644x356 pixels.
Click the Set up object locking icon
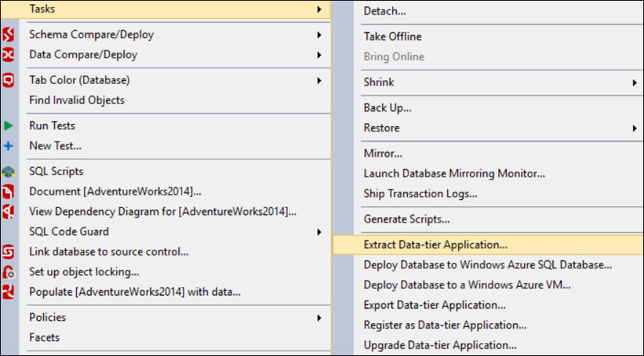coord(8,272)
